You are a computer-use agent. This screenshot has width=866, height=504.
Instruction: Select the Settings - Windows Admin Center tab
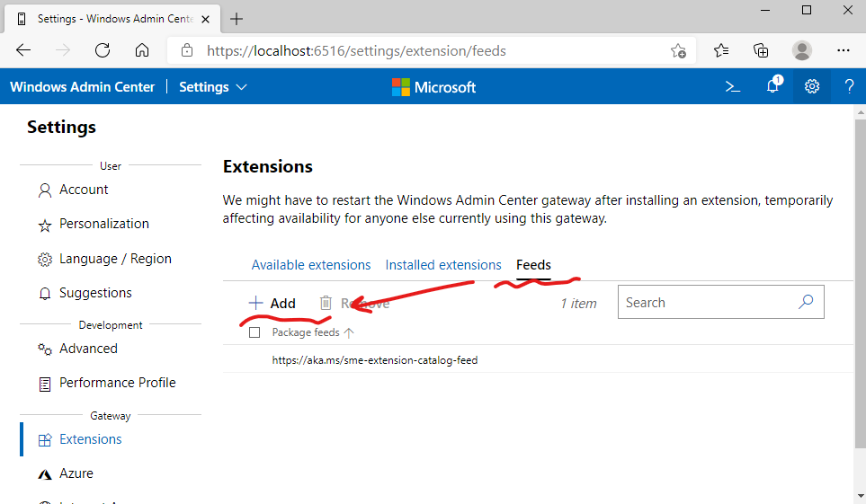click(x=113, y=20)
